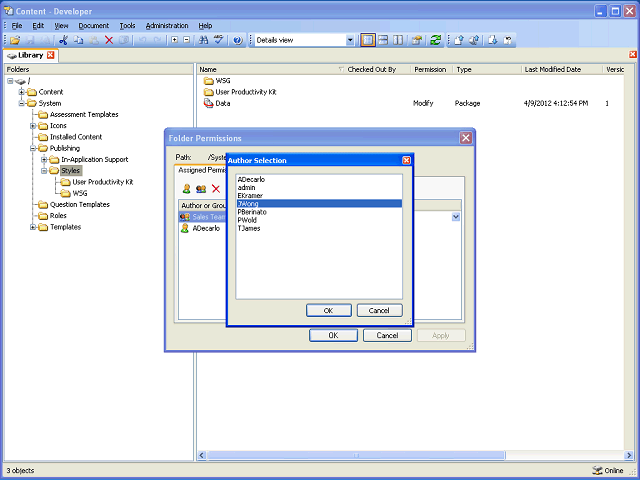This screenshot has width=640, height=480.
Task: Expand the Templates folder
Action: coord(33,227)
